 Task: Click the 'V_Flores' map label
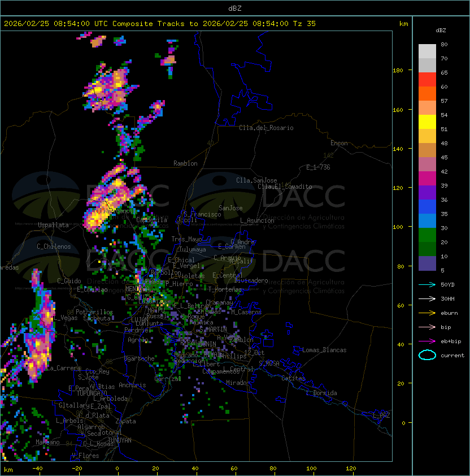pos(85,456)
